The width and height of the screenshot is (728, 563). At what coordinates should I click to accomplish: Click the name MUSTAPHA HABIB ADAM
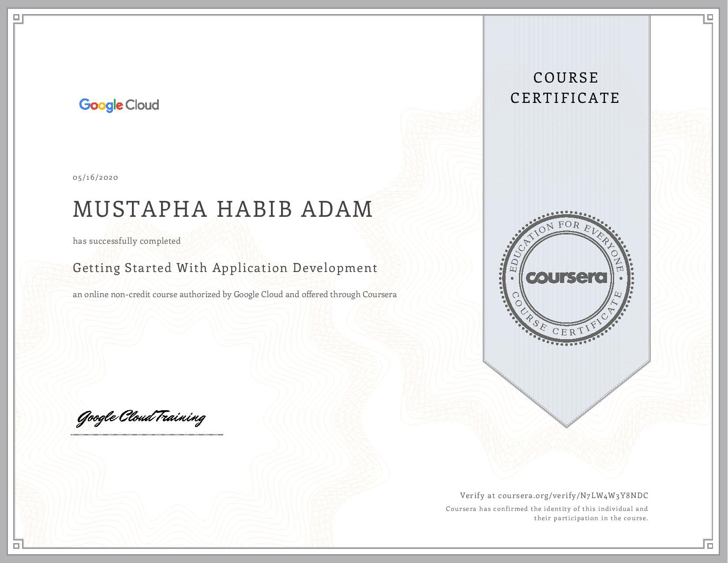(223, 209)
